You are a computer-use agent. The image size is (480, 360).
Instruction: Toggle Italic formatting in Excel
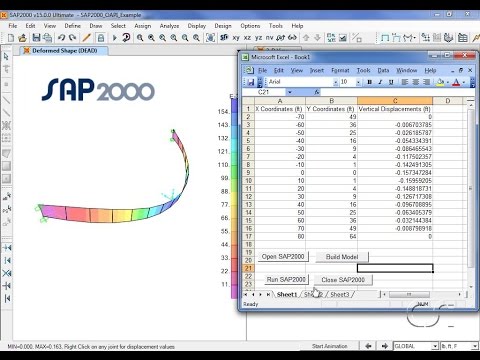[380, 82]
